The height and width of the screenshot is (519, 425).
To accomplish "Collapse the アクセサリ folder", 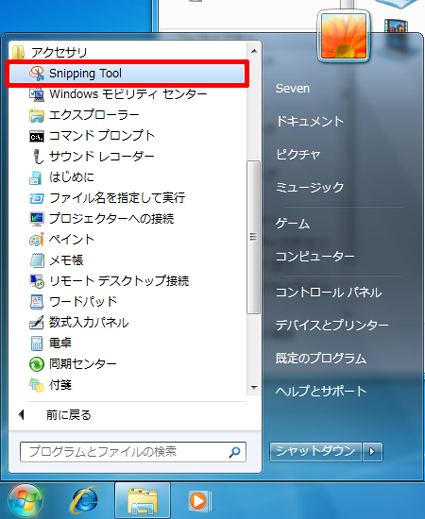I will pos(59,52).
